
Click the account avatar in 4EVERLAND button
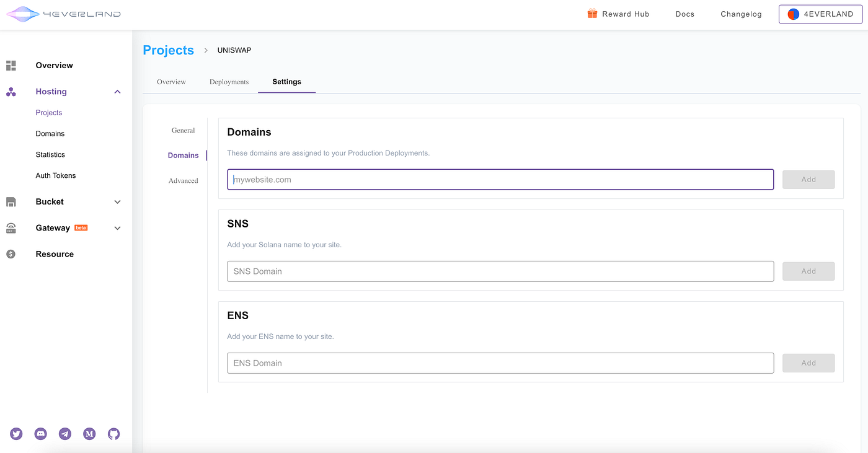[x=793, y=14]
